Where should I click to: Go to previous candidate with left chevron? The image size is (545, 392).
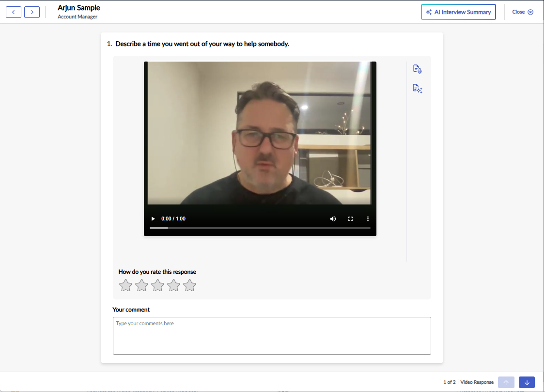[14, 12]
